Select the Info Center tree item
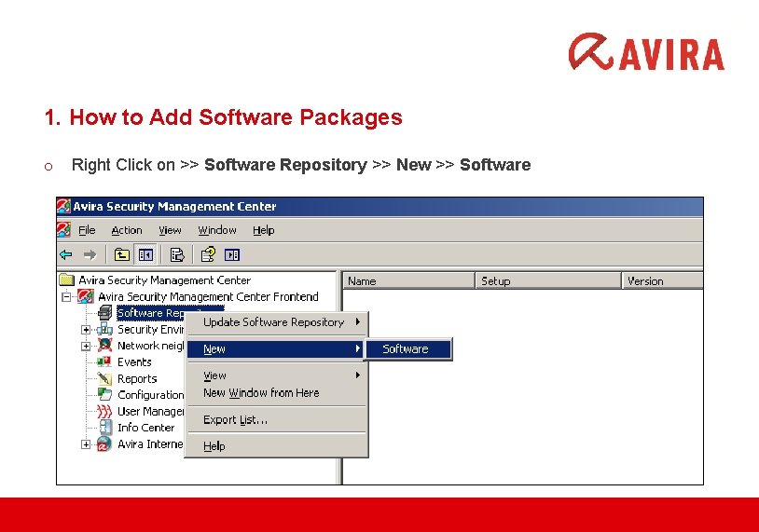The image size is (759, 532). pyautogui.click(x=145, y=428)
